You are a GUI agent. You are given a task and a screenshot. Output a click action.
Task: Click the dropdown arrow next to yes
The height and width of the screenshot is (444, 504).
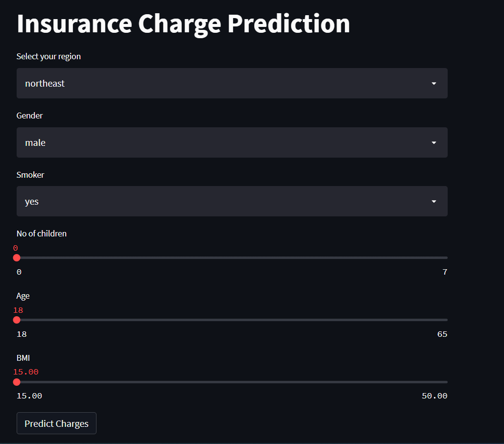pyautogui.click(x=433, y=201)
